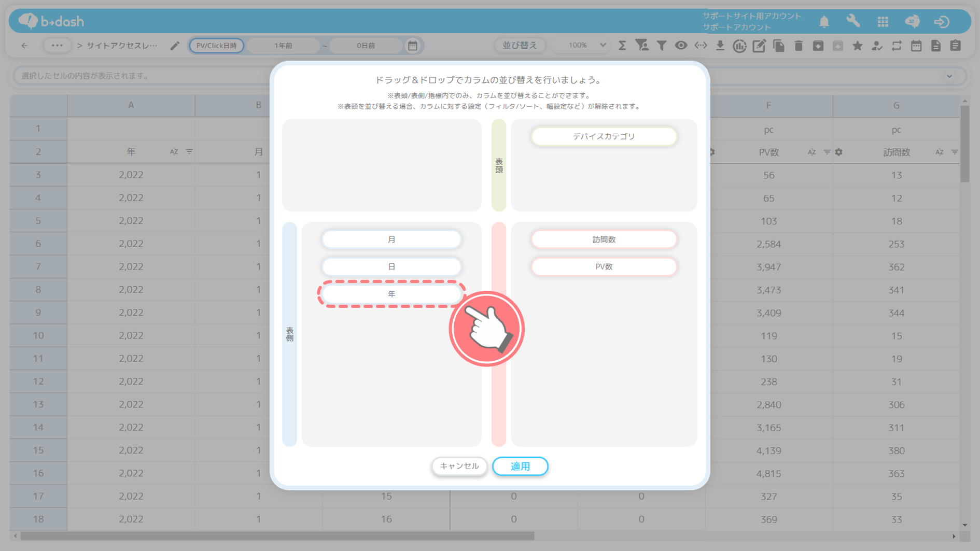Click the trash delete icon
The image size is (980, 551).
(799, 46)
